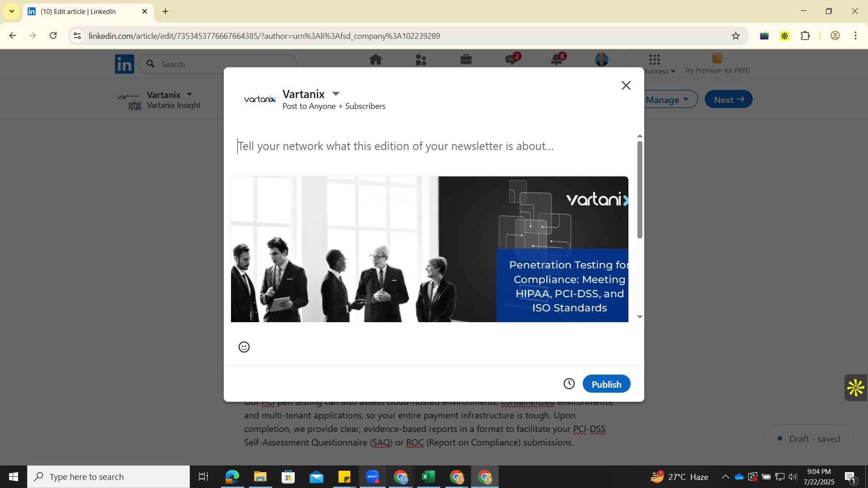Screen dimensions: 868x488
Task: Open the yellow asterisk extension
Action: (784, 36)
